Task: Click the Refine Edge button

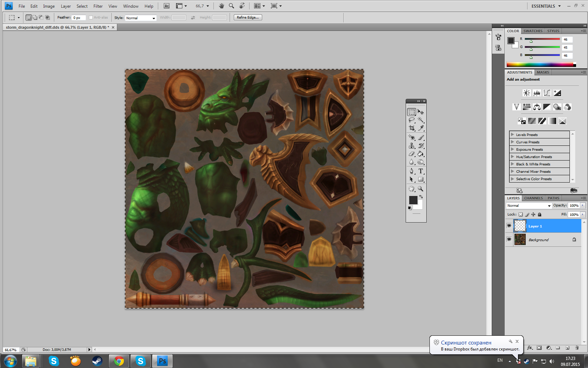Action: point(247,18)
